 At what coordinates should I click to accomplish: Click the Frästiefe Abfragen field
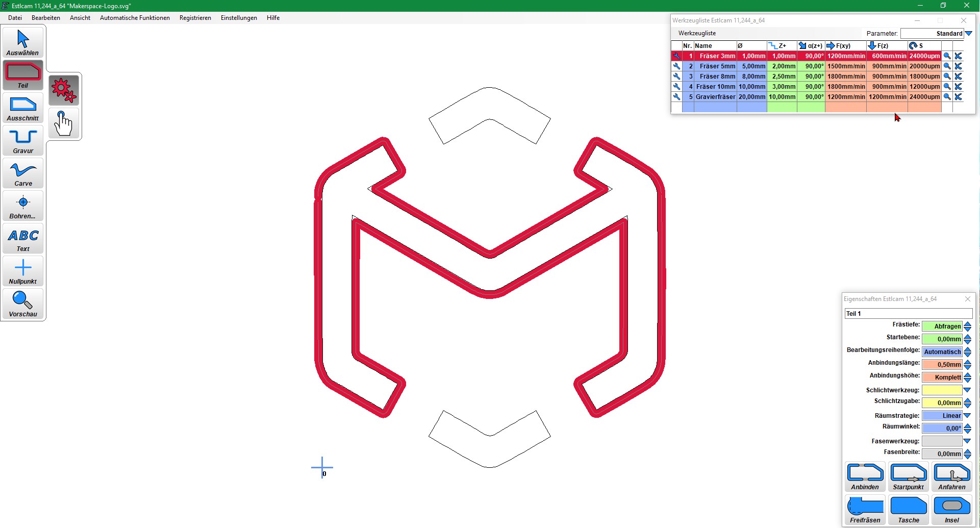[942, 326]
